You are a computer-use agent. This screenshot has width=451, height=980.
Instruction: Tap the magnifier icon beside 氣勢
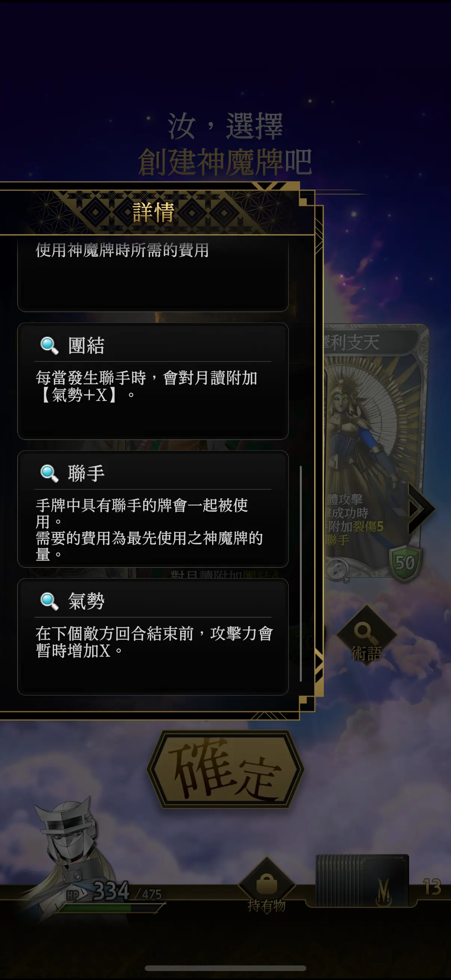click(49, 601)
